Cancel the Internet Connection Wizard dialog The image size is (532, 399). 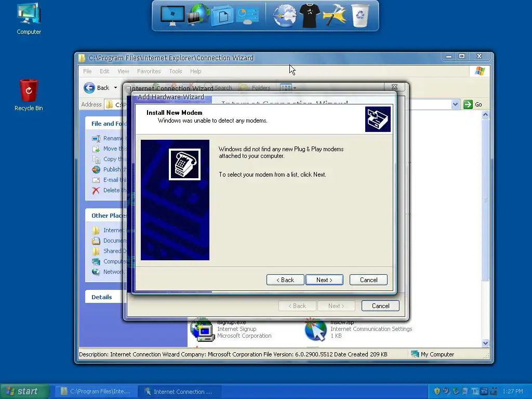pyautogui.click(x=380, y=305)
